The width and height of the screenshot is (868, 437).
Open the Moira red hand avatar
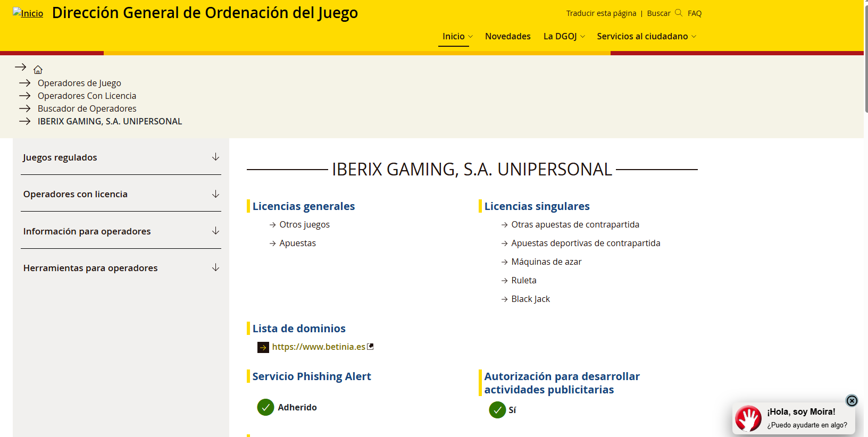(x=748, y=419)
